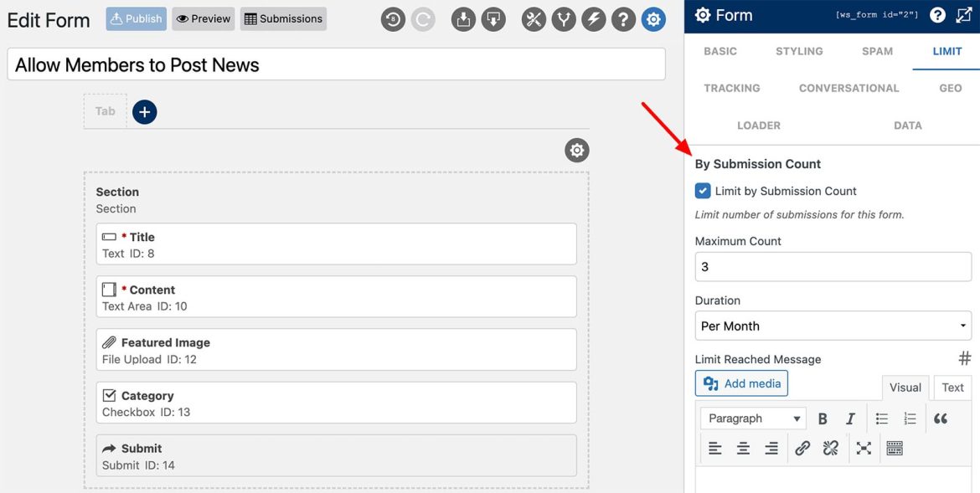Open the form tools wrench icon
980x493 pixels.
pyautogui.click(x=534, y=18)
